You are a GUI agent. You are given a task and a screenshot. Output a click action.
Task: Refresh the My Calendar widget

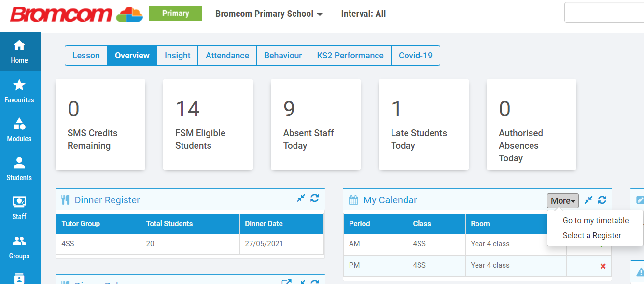click(x=602, y=200)
